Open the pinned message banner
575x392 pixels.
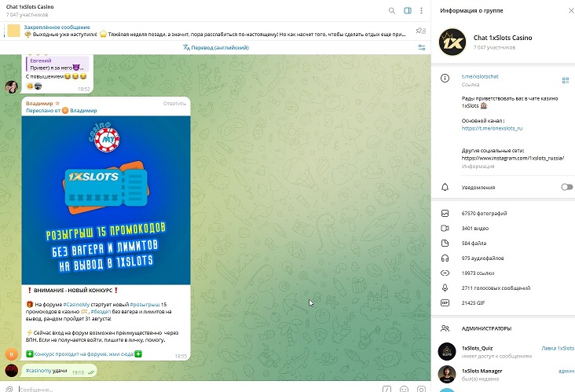coord(214,31)
